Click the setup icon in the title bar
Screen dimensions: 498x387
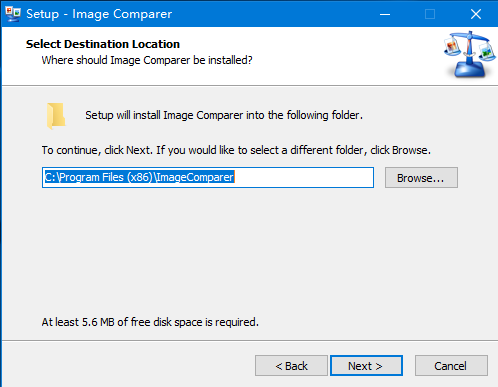pyautogui.click(x=13, y=14)
